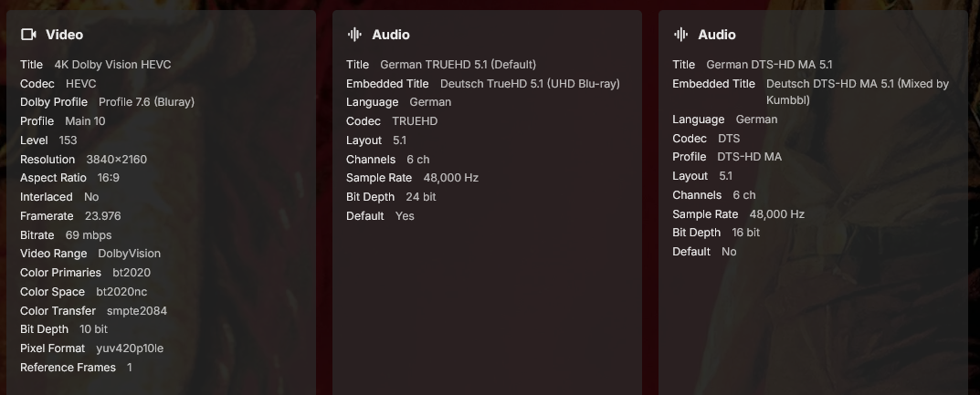Click the "Video" card heading
The image size is (980, 395).
click(64, 35)
